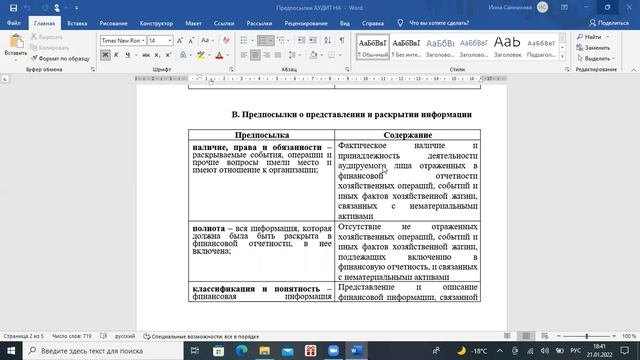
Task: Apply red font color
Action: (219, 55)
